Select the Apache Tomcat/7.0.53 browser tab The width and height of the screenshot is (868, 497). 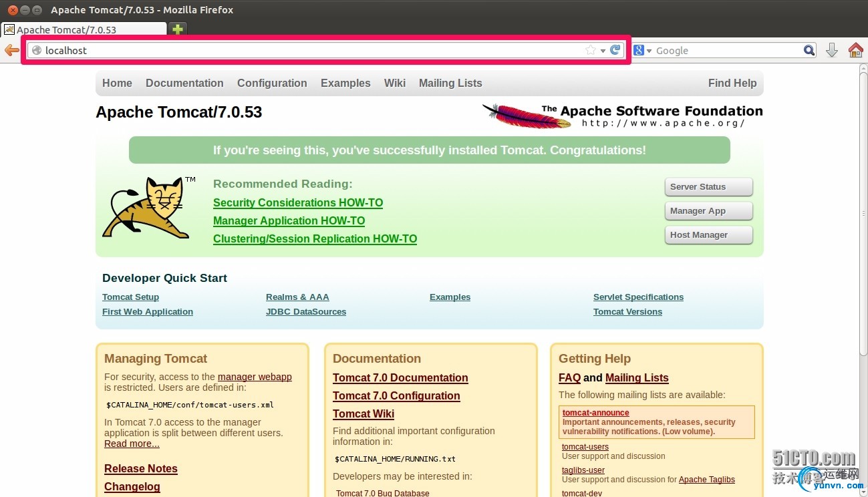click(84, 29)
